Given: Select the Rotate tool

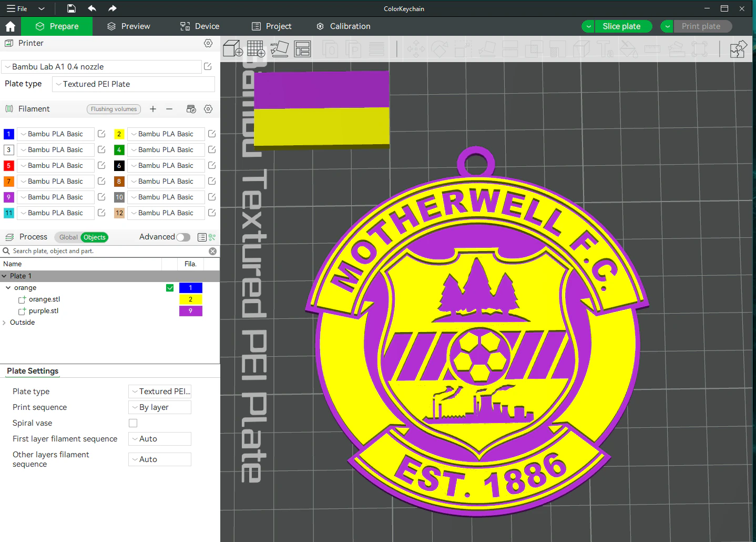Looking at the screenshot, I should pos(440,49).
